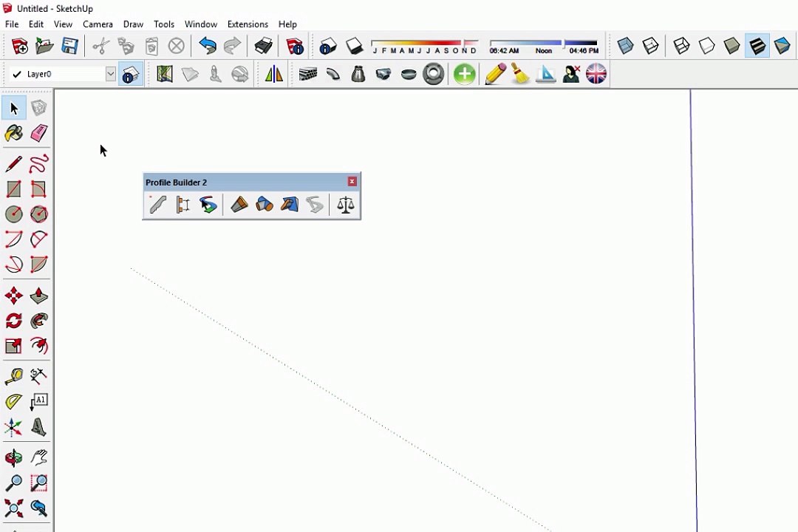The width and height of the screenshot is (798, 532).
Task: Toggle X-Ray face style
Action: (626, 46)
